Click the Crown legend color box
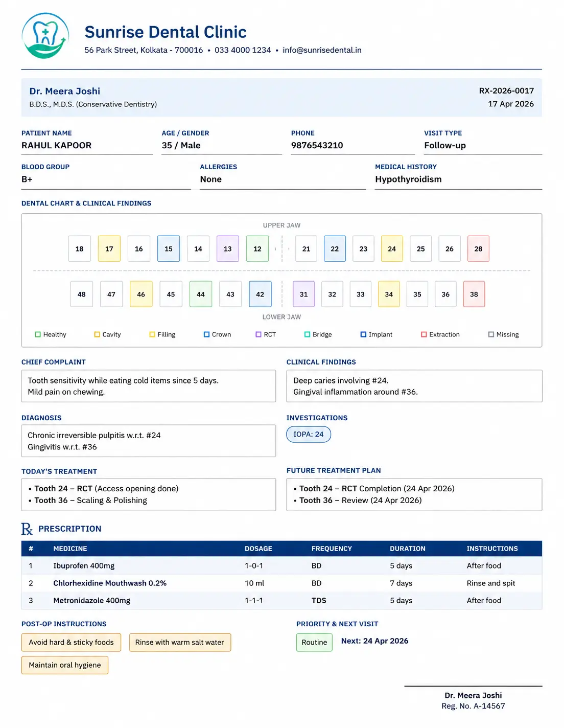Viewport: 564px width, 728px height. [207, 334]
